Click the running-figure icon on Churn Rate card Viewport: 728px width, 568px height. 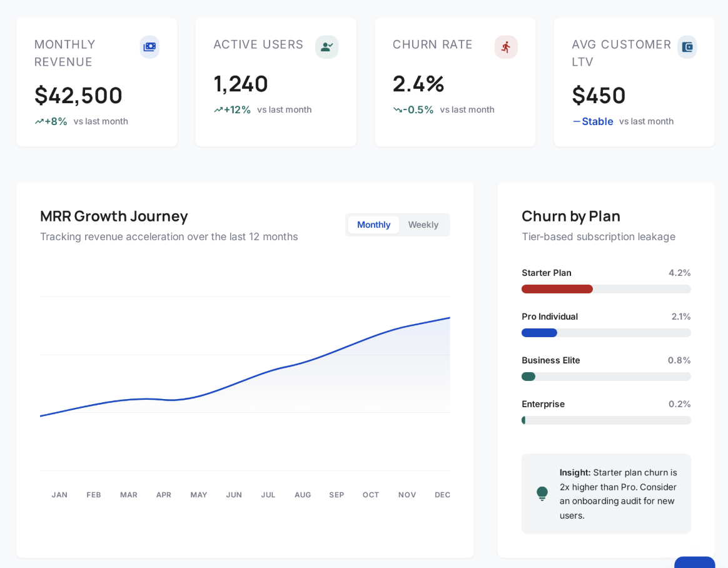coord(506,47)
